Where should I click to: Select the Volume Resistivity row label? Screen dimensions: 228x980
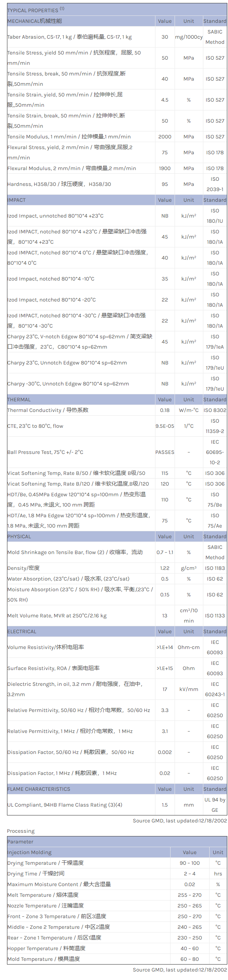46,647
